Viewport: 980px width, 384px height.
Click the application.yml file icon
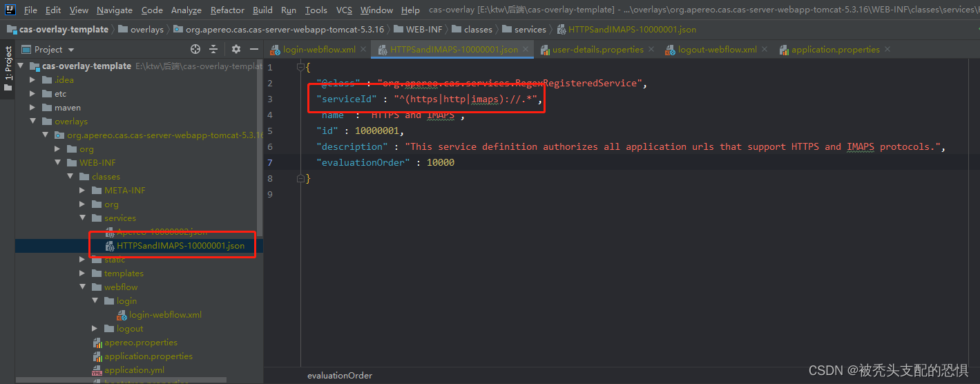coord(97,370)
